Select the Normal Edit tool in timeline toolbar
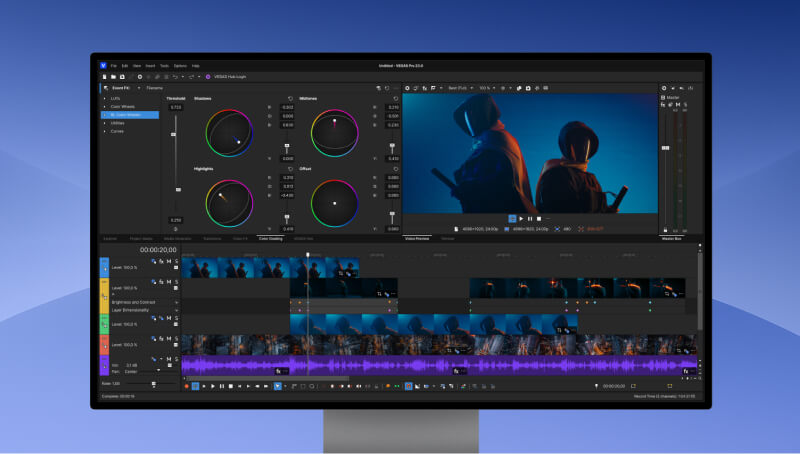This screenshot has height=454, width=800. (278, 387)
